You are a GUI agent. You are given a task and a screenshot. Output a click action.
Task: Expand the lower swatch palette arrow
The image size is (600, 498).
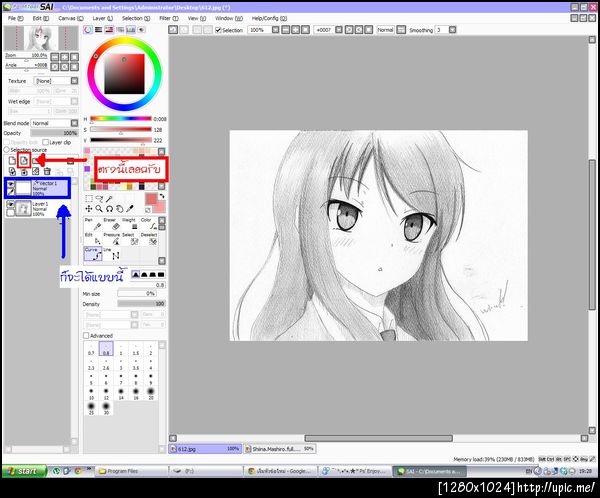point(161,186)
